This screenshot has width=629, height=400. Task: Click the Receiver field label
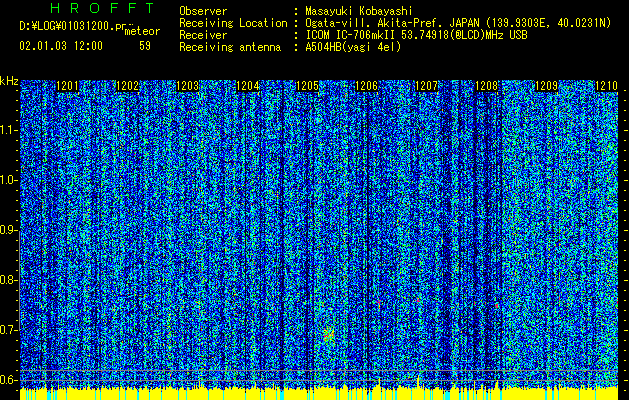203,35
